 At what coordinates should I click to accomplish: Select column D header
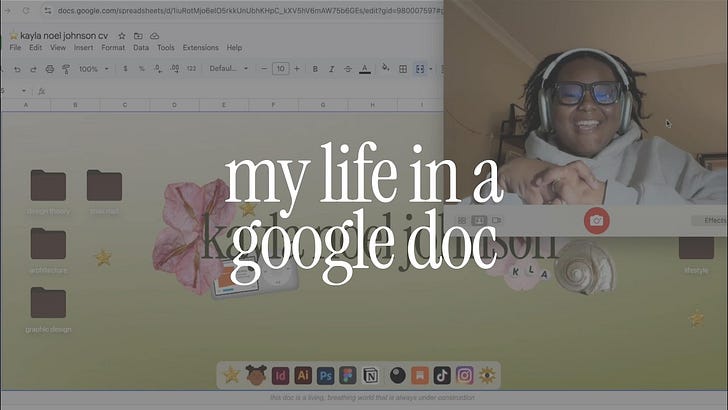(x=175, y=105)
